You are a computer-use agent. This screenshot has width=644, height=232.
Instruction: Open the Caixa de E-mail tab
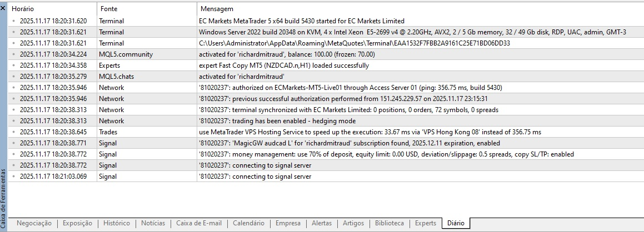(198, 223)
